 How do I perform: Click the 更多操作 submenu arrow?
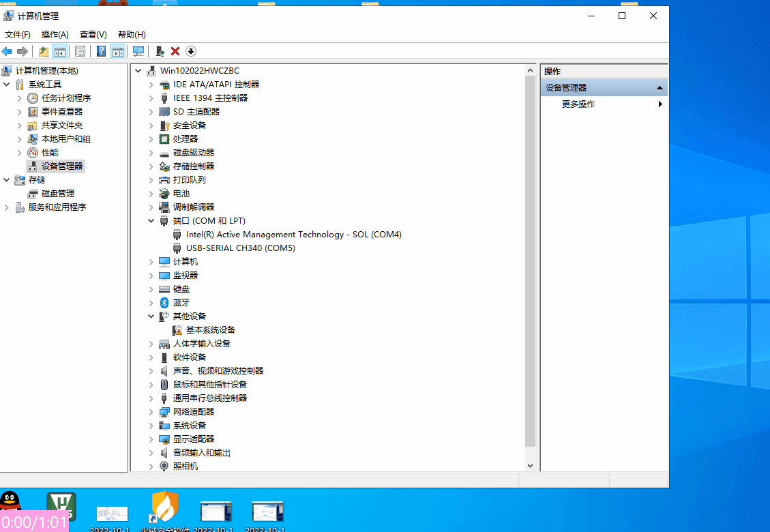click(660, 104)
